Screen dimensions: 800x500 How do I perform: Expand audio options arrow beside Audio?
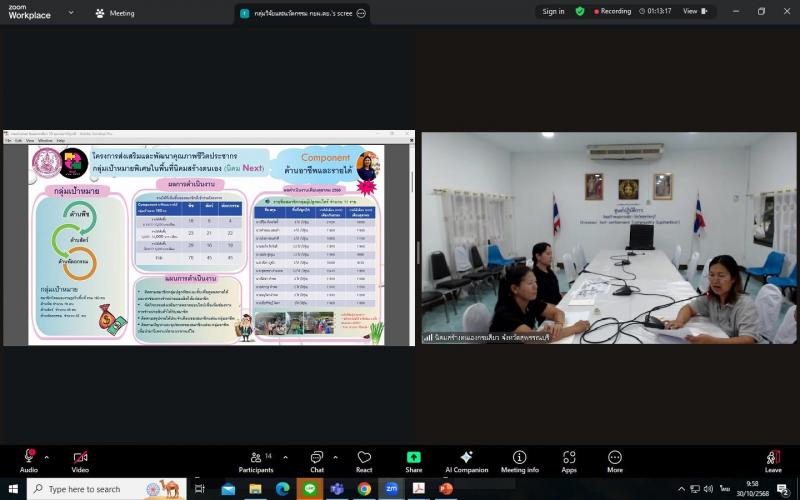[46, 457]
